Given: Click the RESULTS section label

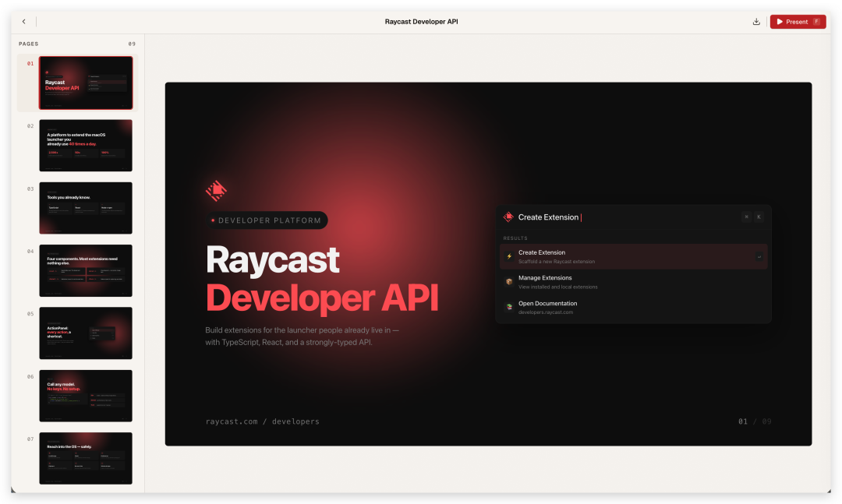Looking at the screenshot, I should 515,238.
